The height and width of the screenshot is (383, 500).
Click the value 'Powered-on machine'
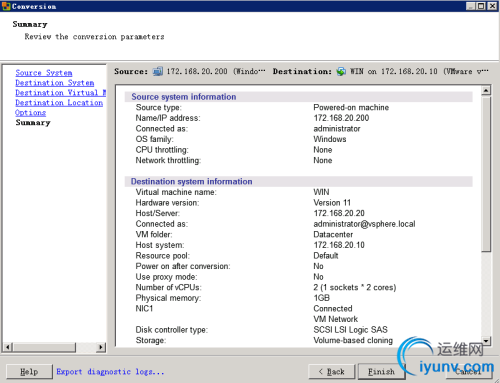351,107
